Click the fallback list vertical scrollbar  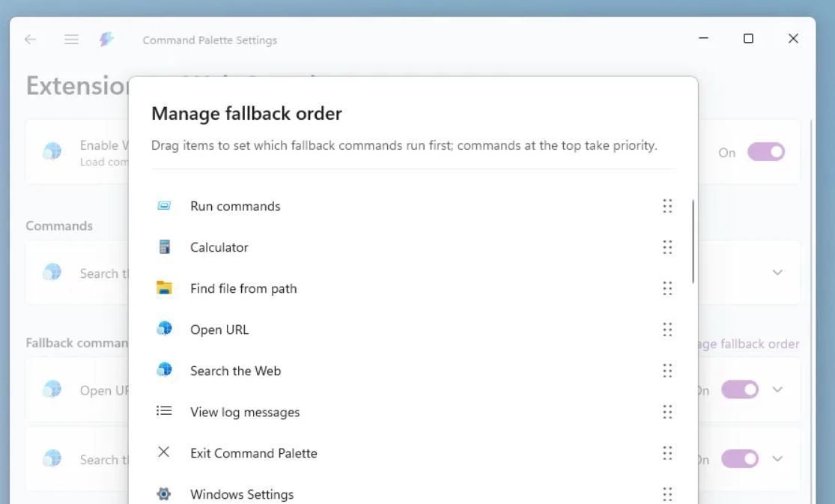pos(693,241)
